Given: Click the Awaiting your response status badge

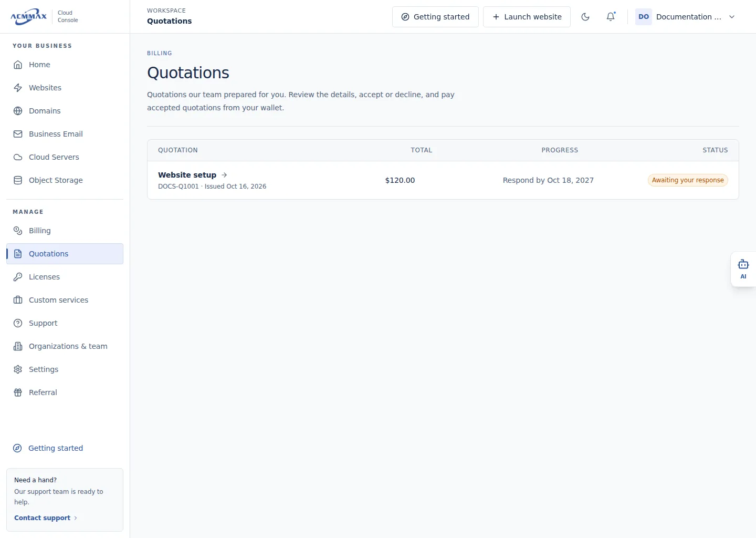Looking at the screenshot, I should (x=688, y=180).
